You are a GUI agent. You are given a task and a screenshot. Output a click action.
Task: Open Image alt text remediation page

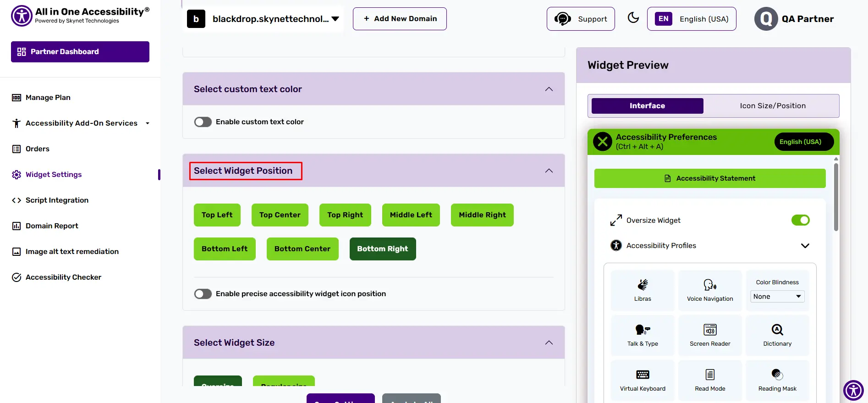(72, 252)
